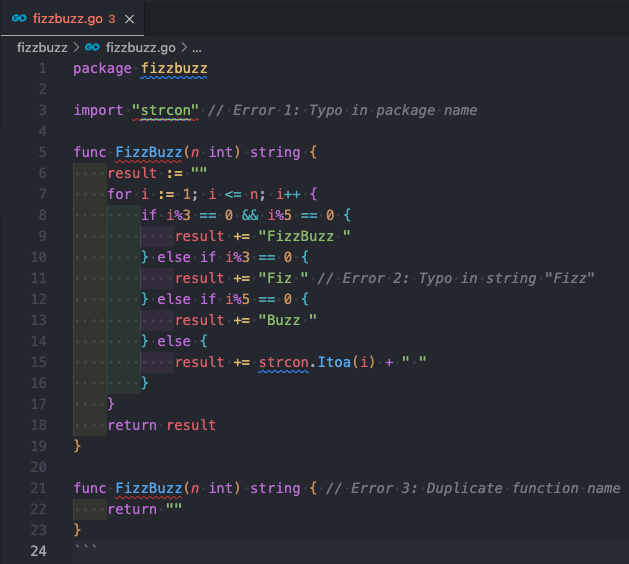Open the breadcrumb ellipsis symbol list
The image size is (629, 564).
coord(197,48)
